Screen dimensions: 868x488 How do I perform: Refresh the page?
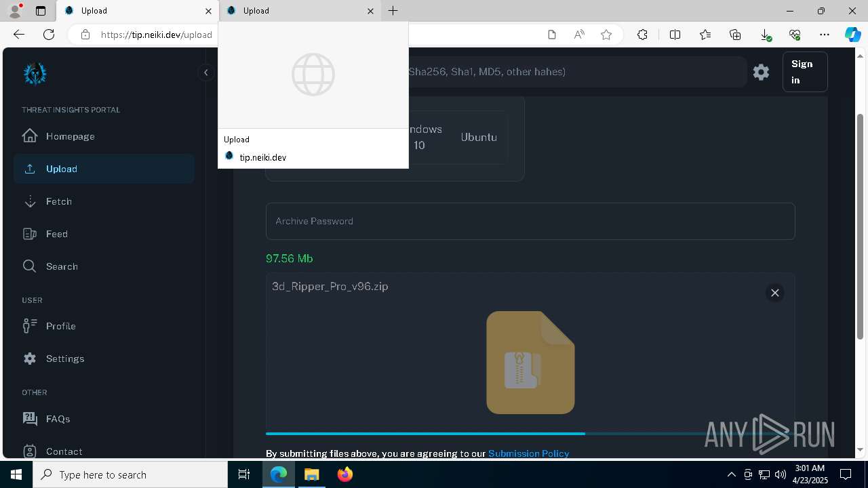pyautogui.click(x=49, y=35)
